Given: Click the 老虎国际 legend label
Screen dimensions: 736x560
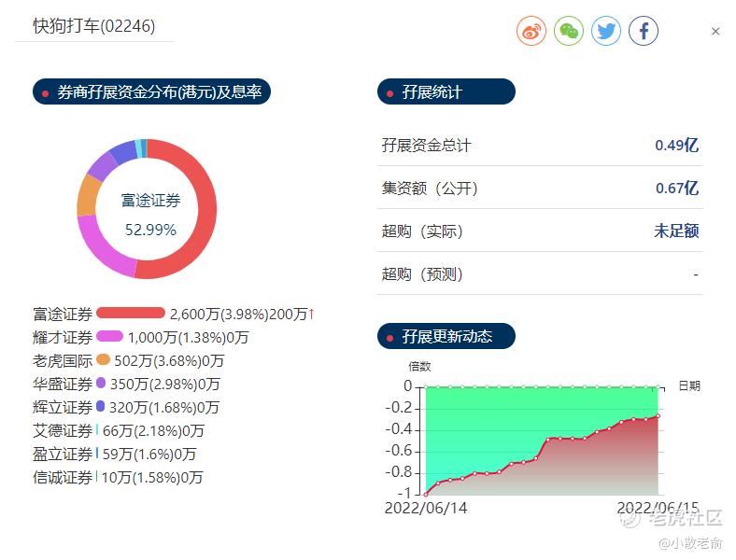Looking at the screenshot, I should [x=63, y=360].
